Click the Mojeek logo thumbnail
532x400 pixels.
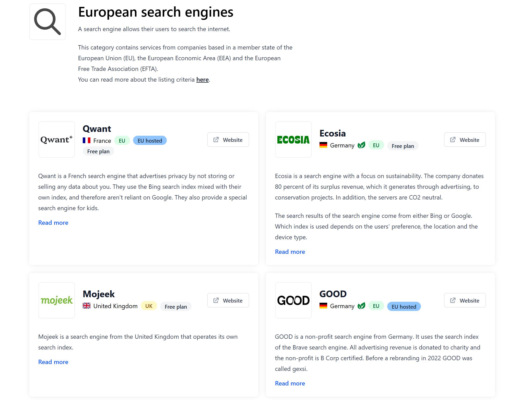(x=57, y=300)
